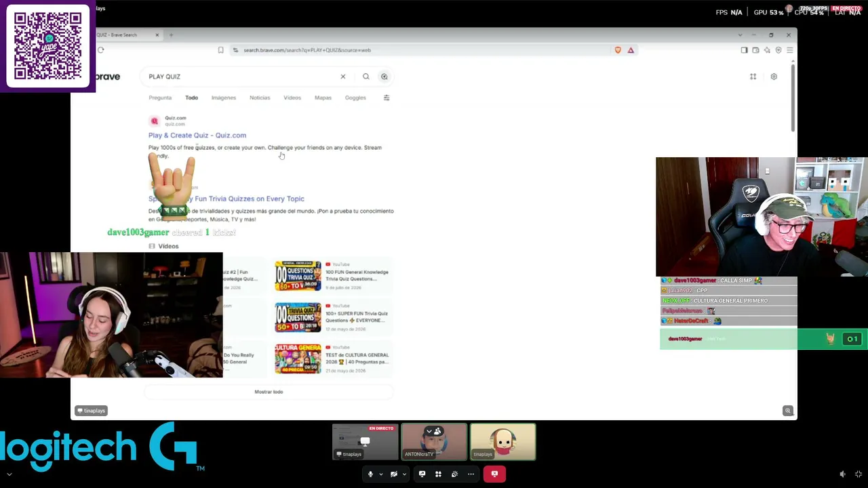Click the Brave logo on the search page
The image size is (868, 488).
point(108,77)
